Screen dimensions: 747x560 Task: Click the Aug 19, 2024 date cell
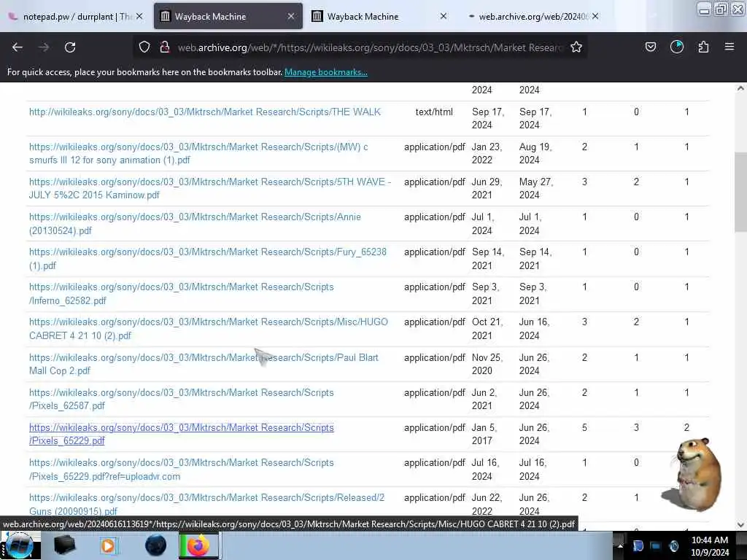(535, 153)
